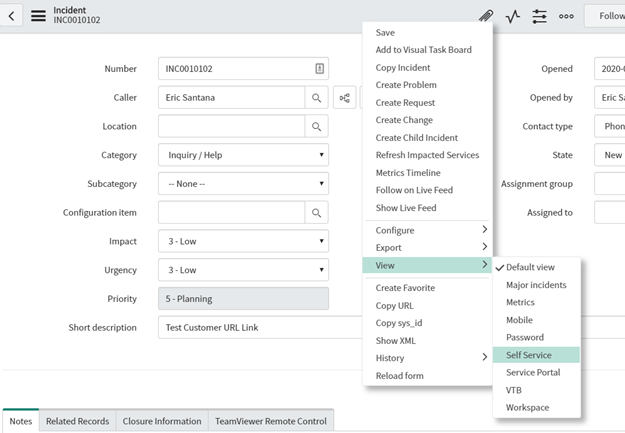Click the Assignment group input field
The height and width of the screenshot is (433, 625).
coord(609,184)
